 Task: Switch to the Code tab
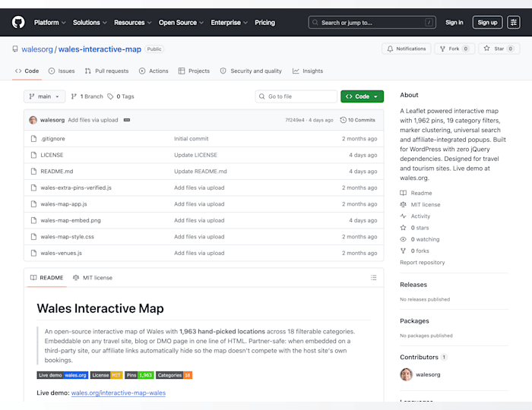click(x=27, y=71)
